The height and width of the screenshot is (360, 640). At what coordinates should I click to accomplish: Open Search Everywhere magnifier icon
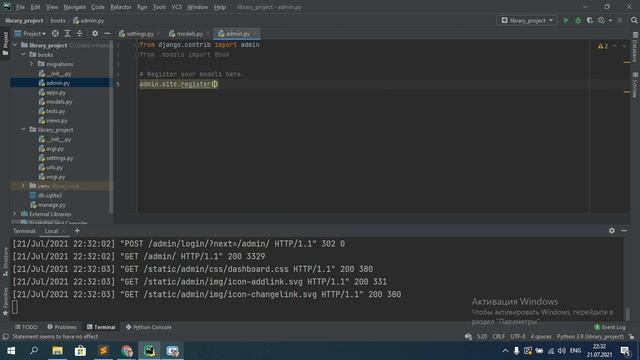634,20
